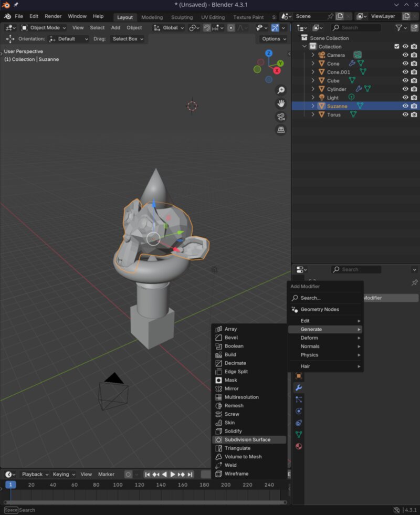Image resolution: width=420 pixels, height=515 pixels.
Task: Uncheck the Collection exclude checkbox
Action: coord(397,46)
